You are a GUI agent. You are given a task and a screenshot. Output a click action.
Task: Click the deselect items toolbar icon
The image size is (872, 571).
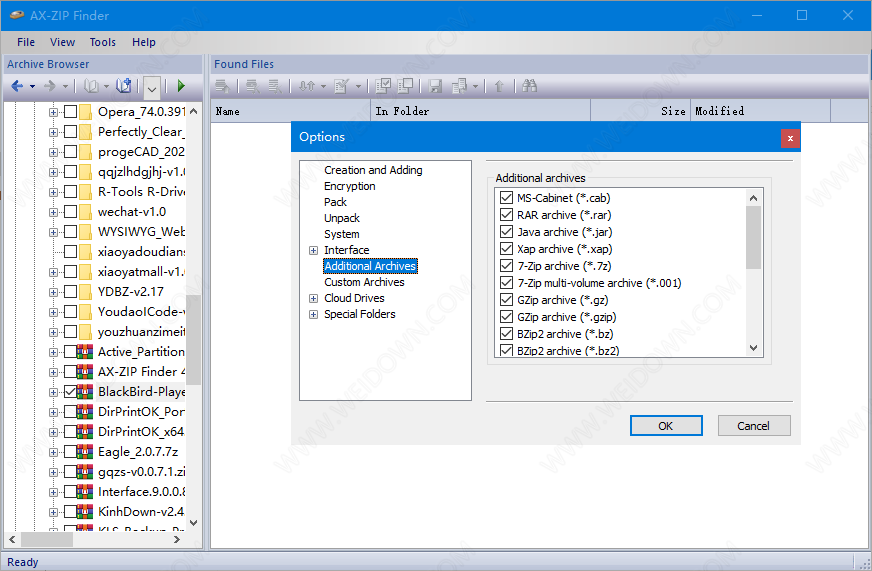[405, 86]
